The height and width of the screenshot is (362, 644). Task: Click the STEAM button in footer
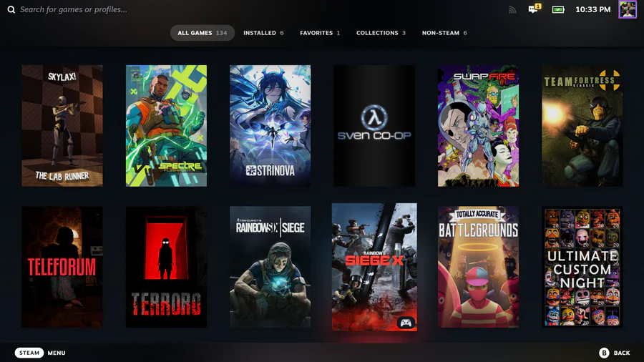[x=29, y=353]
